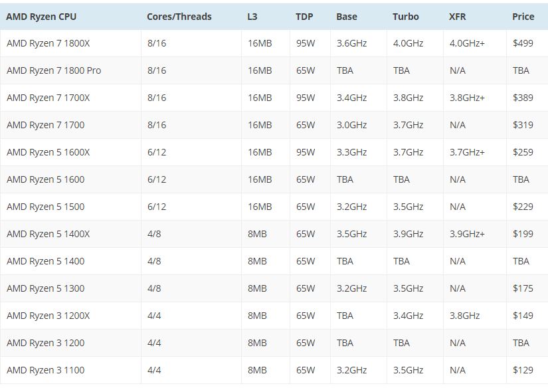This screenshot has height=392, width=548.
Task: Select the AMD Ryzen 7 1700X name
Action: (48, 98)
